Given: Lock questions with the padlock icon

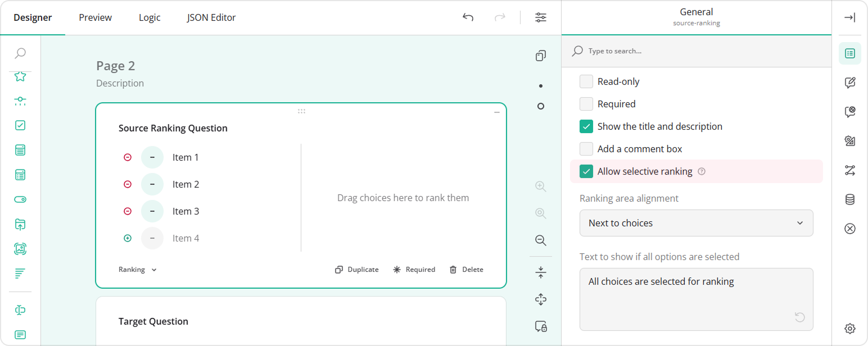Looking at the screenshot, I should (x=541, y=326).
